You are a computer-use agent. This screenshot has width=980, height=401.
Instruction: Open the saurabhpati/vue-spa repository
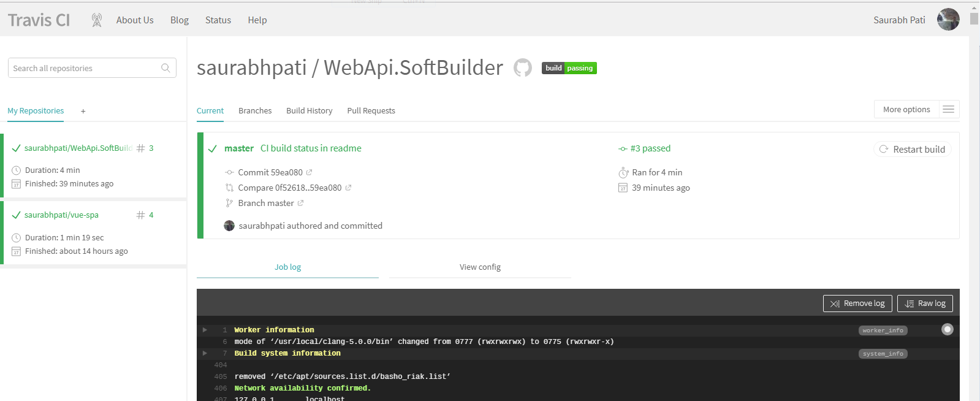point(61,215)
